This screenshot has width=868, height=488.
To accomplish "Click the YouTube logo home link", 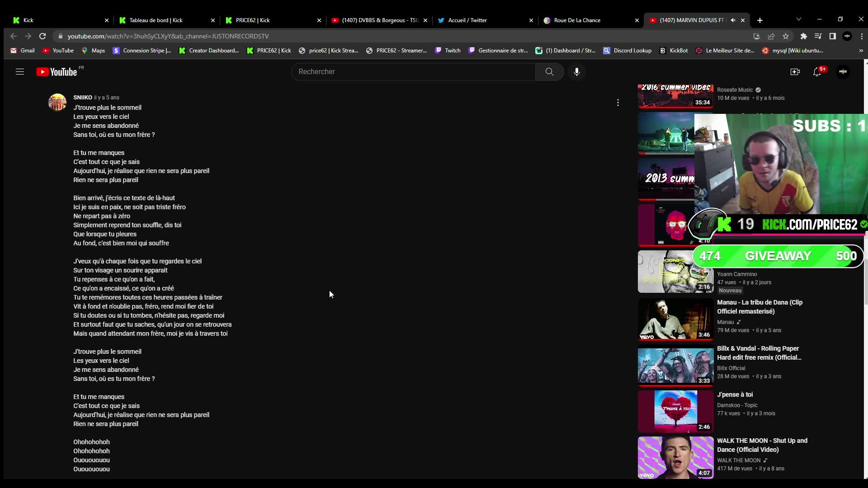I will click(x=57, y=72).
